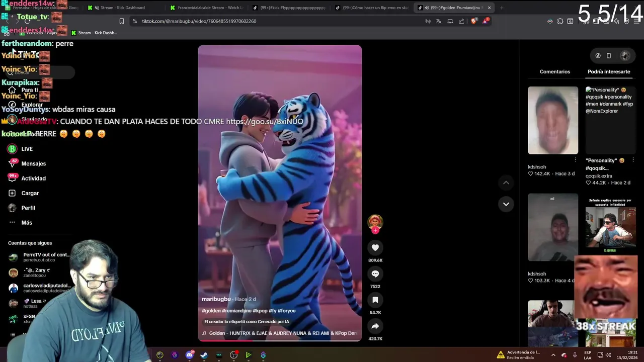Open LIVE section in TikTok sidebar
Image resolution: width=644 pixels, height=362 pixels.
coord(20,149)
